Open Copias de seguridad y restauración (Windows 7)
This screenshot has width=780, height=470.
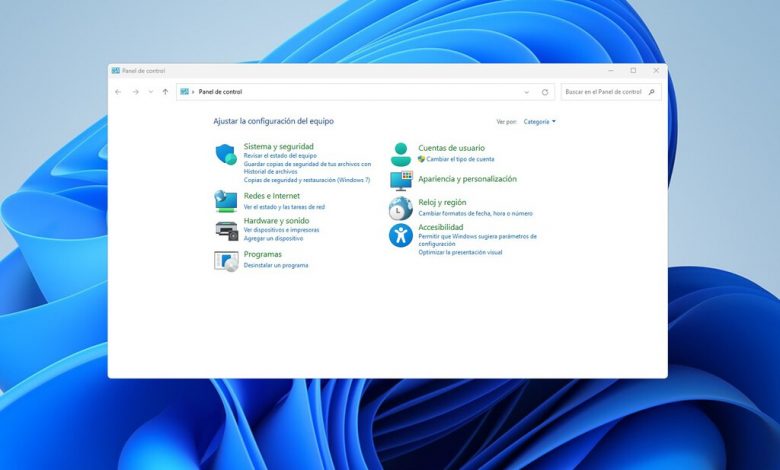(x=307, y=180)
